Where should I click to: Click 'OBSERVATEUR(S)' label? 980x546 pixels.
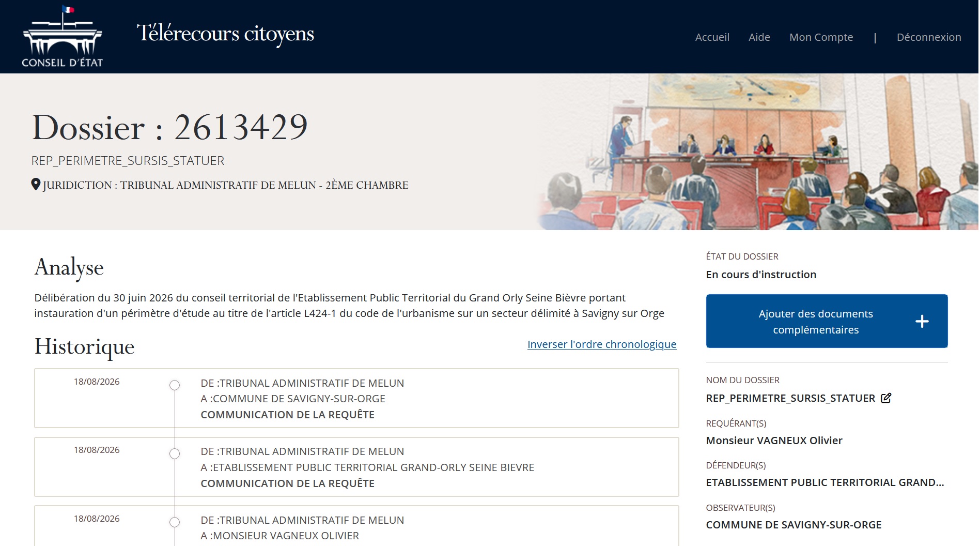tap(740, 508)
